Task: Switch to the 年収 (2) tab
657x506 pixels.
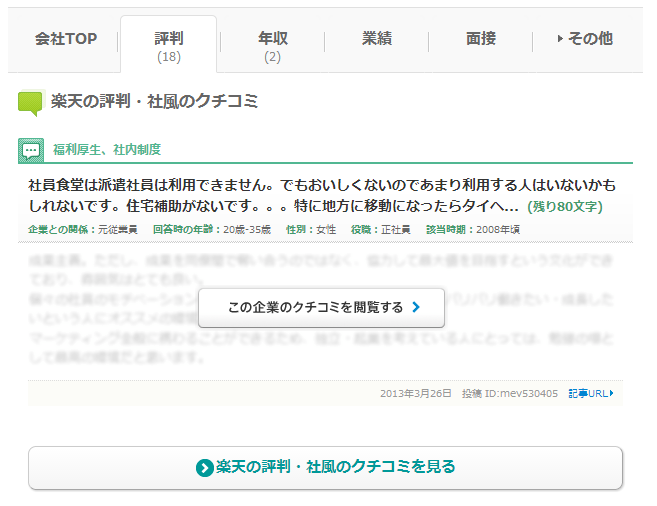Action: (273, 46)
